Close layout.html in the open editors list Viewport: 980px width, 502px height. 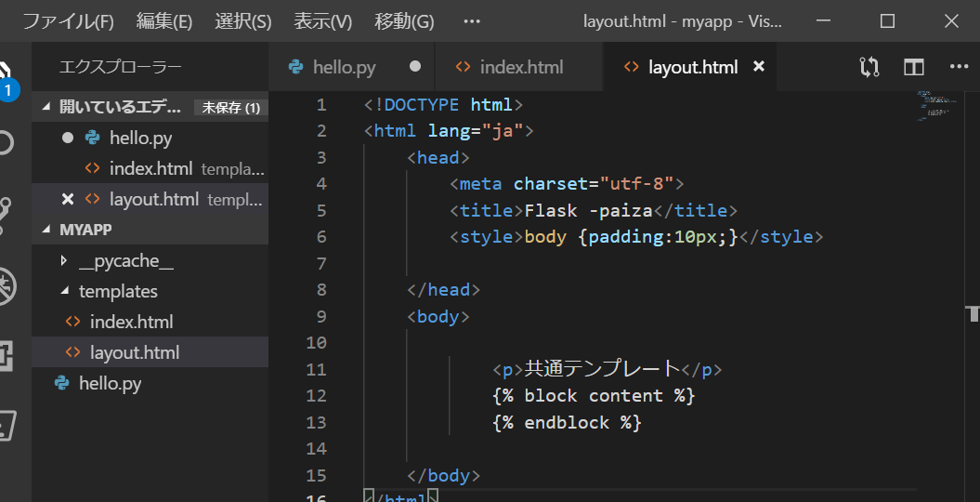point(67,199)
